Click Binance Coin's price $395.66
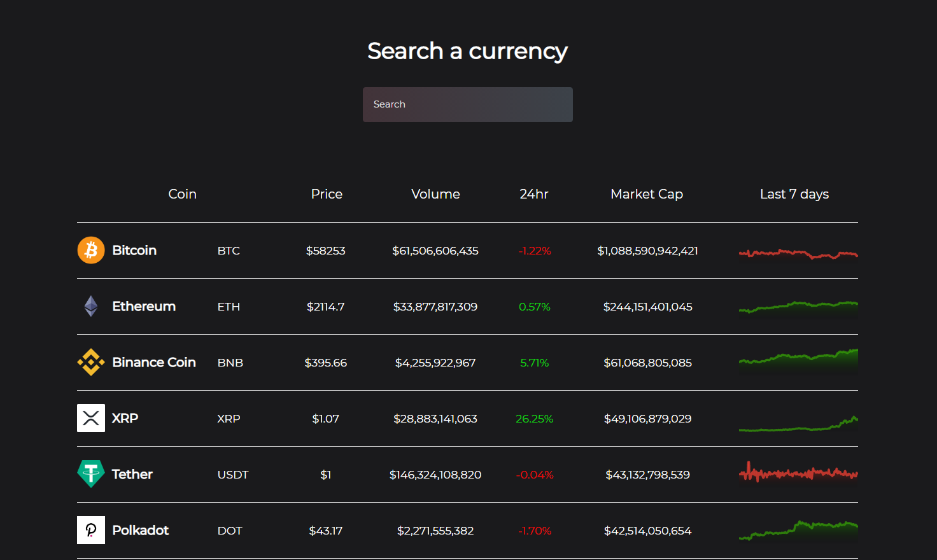Viewport: 937px width, 560px height. tap(326, 363)
